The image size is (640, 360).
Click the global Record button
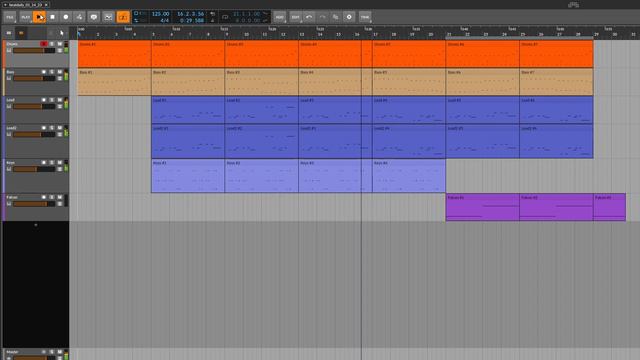coord(66,17)
